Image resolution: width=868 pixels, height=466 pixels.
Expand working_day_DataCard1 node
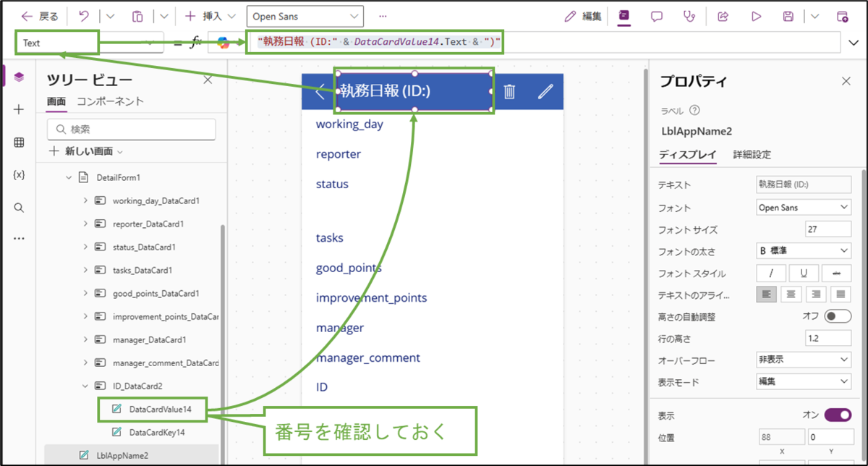(85, 200)
